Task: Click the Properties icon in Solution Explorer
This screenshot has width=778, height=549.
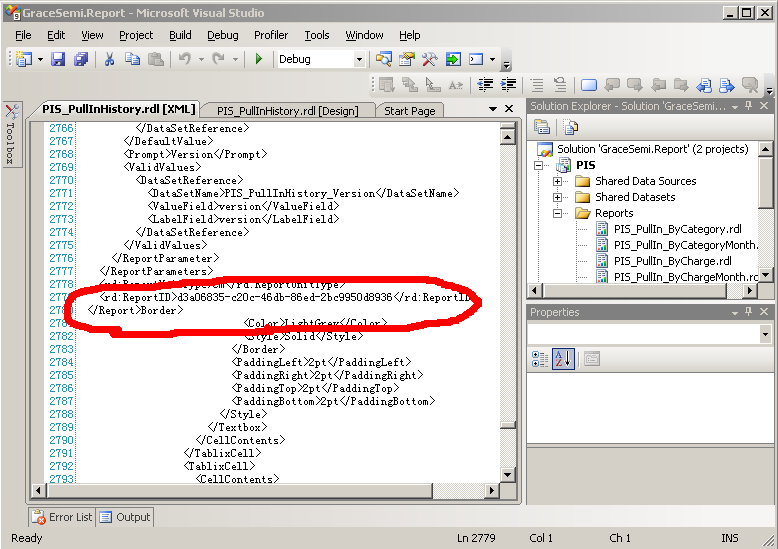Action: (541, 127)
